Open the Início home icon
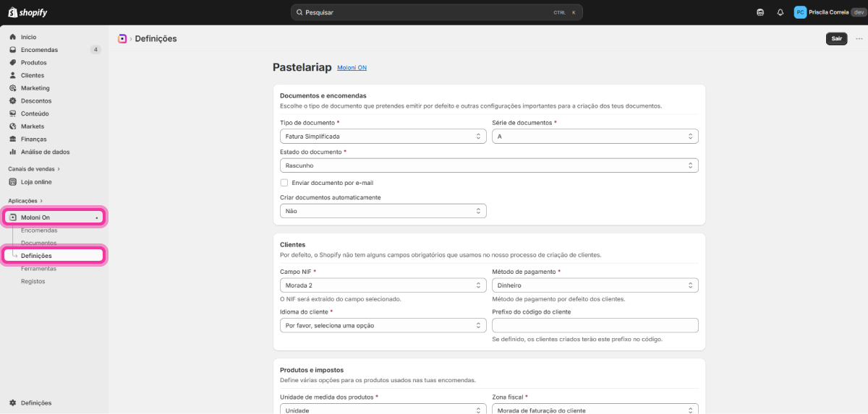Screen dimensions: 868x414 (12, 37)
